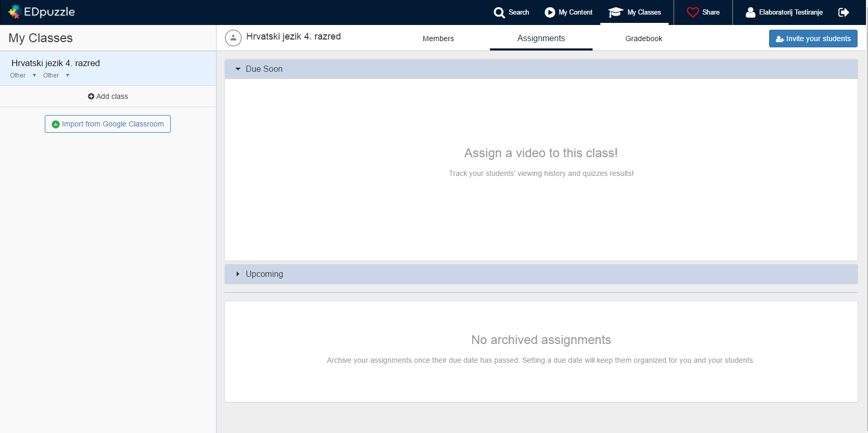Click the plus icon beside Add class

coord(91,97)
